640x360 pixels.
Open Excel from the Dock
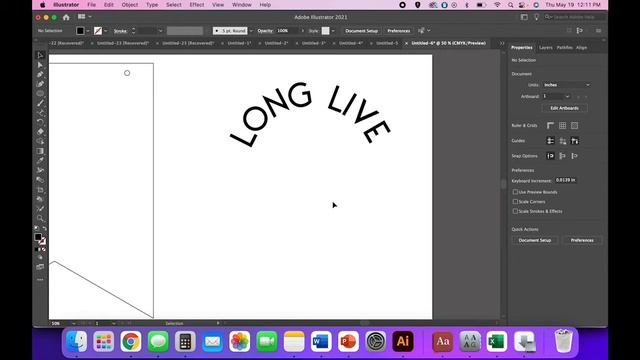(497, 341)
